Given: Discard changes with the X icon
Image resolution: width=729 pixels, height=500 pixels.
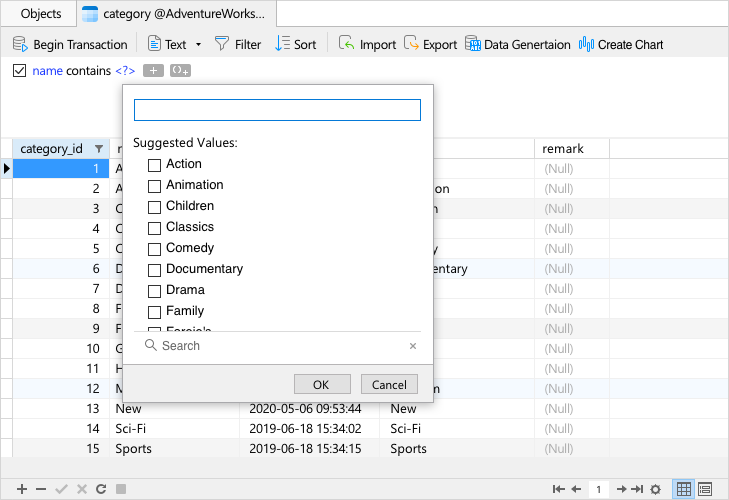Looking at the screenshot, I should tap(82, 489).
